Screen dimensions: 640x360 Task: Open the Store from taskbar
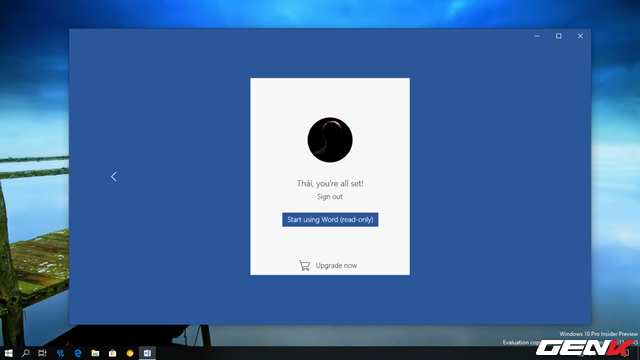pos(113,353)
